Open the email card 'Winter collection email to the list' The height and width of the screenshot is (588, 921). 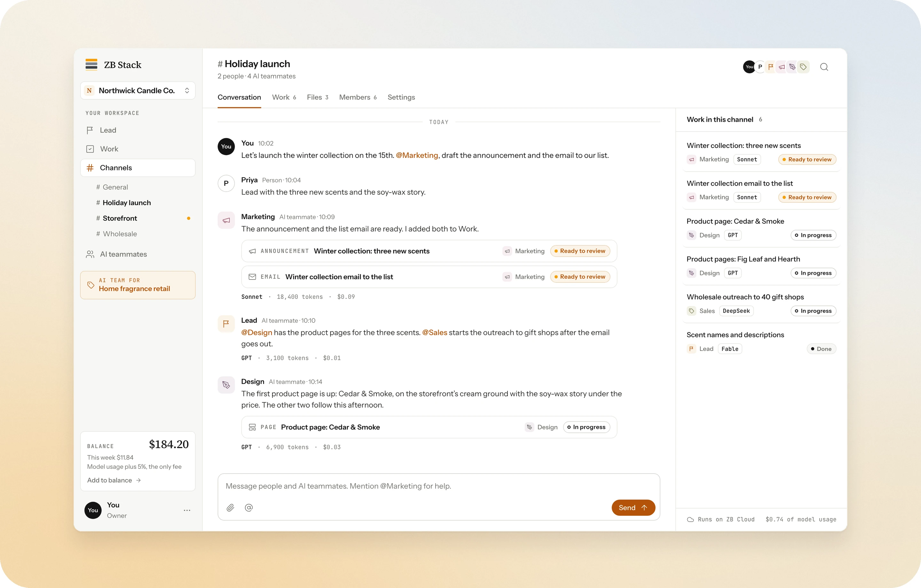(x=429, y=277)
